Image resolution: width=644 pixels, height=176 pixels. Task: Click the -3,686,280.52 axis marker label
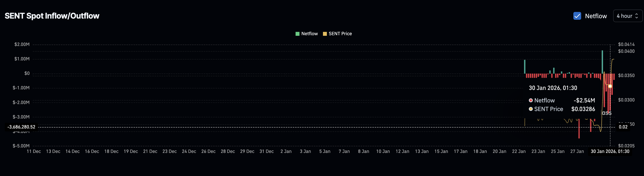[21, 127]
